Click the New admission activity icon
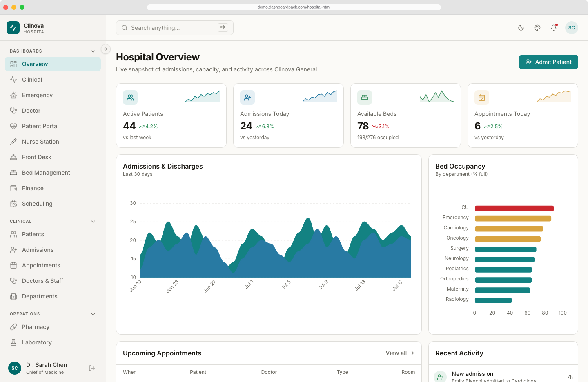The width and height of the screenshot is (588, 382). [x=440, y=377]
